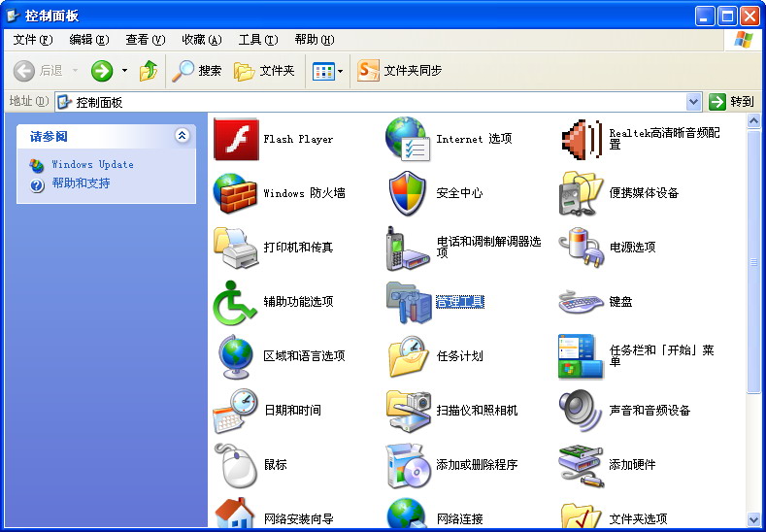Open the Flash Player icon
Screen dimensions: 766x532
click(237, 139)
